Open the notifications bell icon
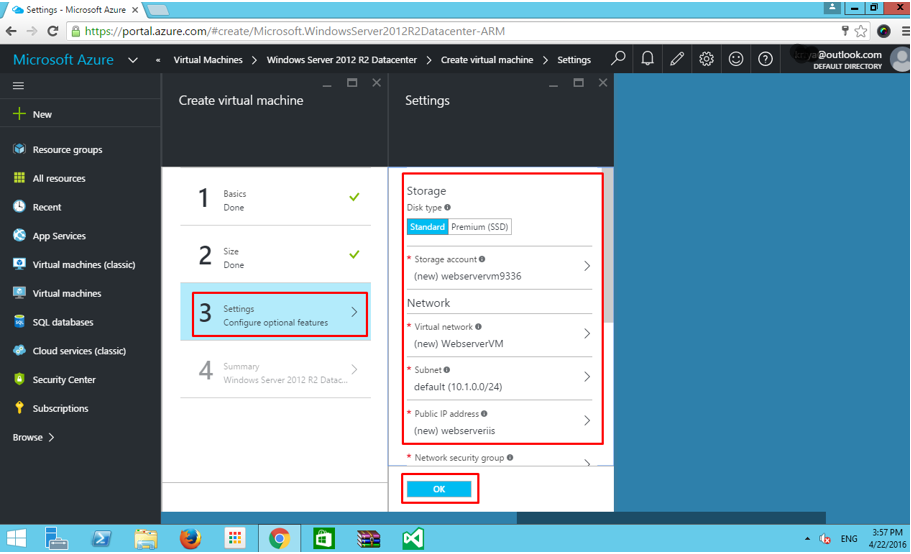This screenshot has width=911, height=554. [x=647, y=59]
